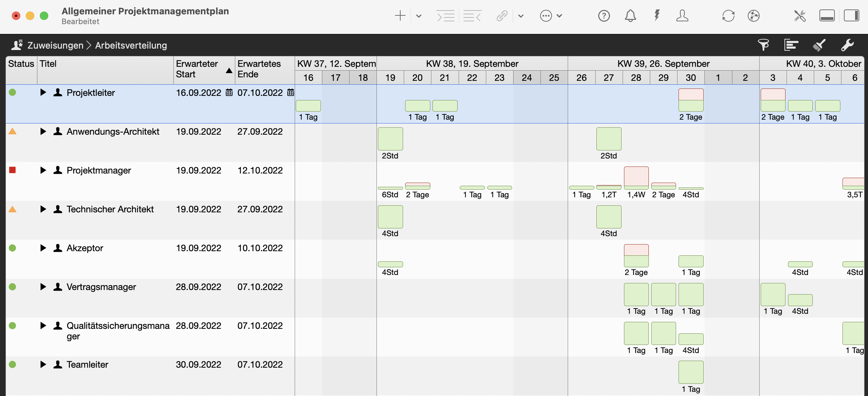
Task: Open the style paintbrush icon
Action: [819, 45]
